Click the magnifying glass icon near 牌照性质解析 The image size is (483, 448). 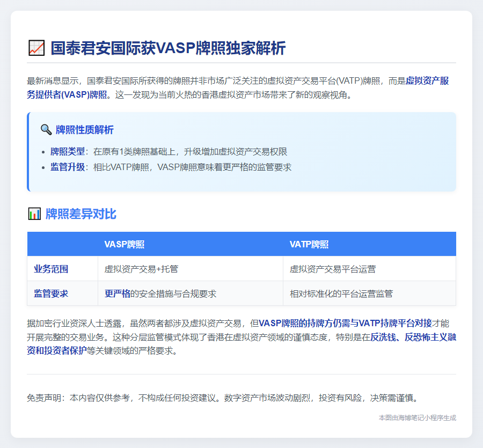46,130
